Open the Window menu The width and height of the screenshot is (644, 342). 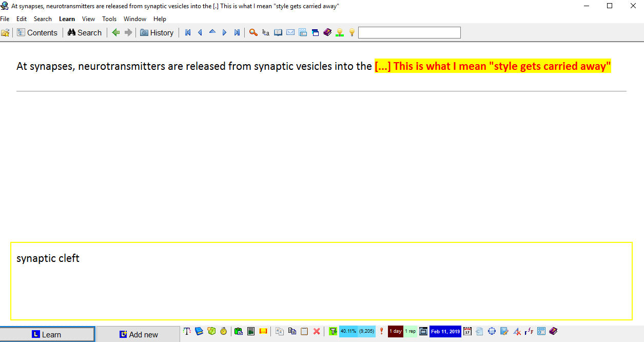[135, 19]
